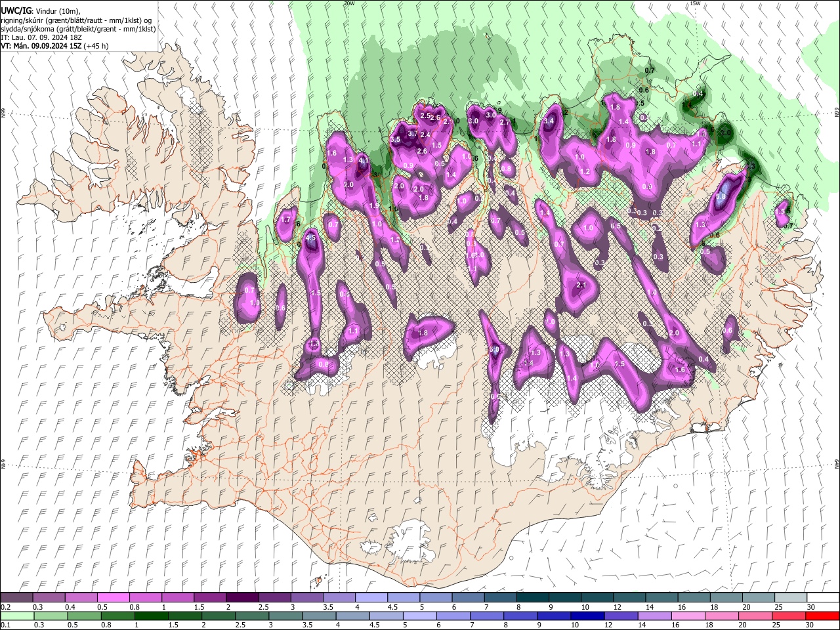Click the upper scale swatch between 0.2 and 0.3
This screenshot has width=840, height=630.
click(16, 597)
